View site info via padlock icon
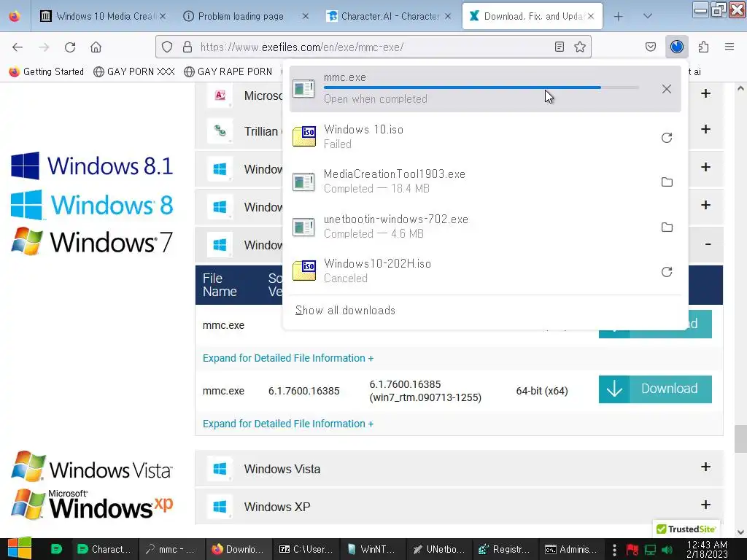 187,47
